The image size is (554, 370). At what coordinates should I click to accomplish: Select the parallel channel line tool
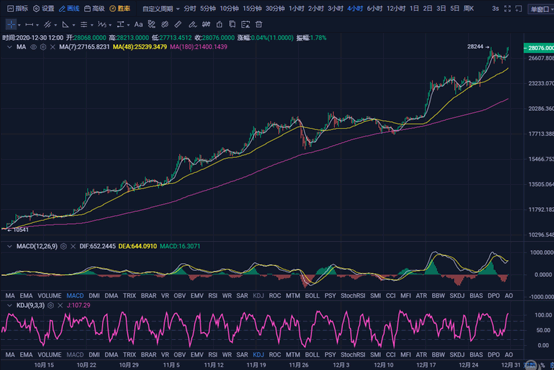coord(47,24)
